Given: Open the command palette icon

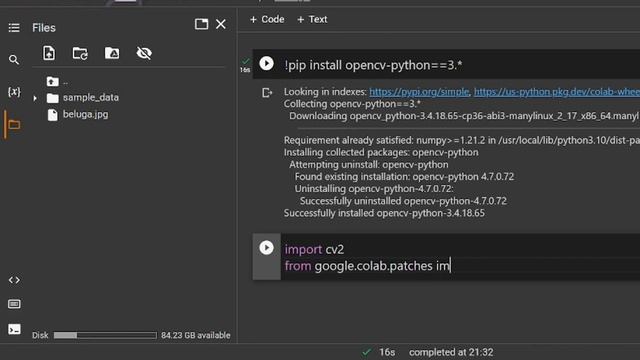Looking at the screenshot, I should click(14, 304).
